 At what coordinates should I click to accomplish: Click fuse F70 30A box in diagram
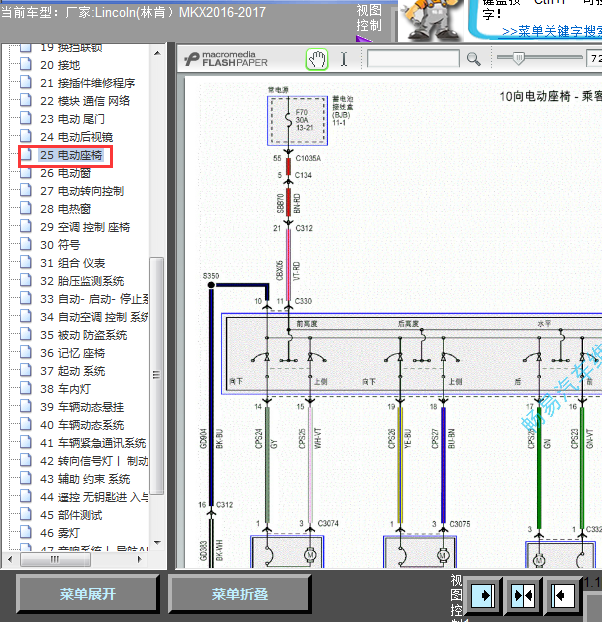[297, 120]
